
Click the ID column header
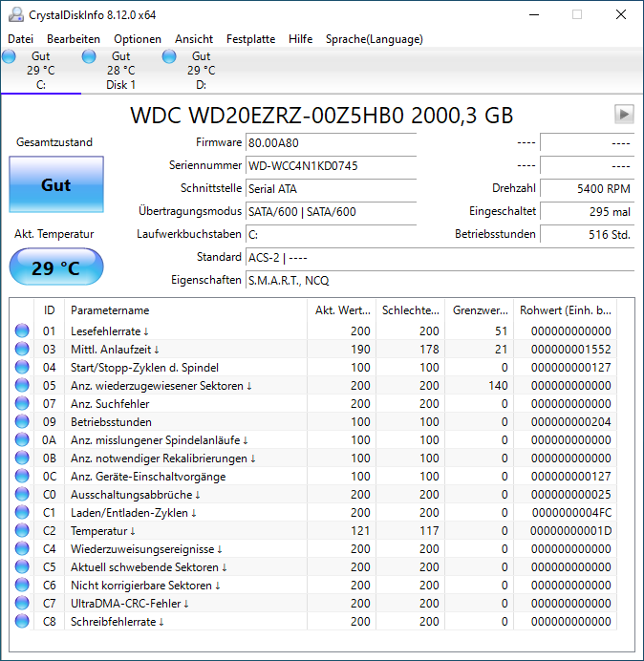tap(49, 310)
